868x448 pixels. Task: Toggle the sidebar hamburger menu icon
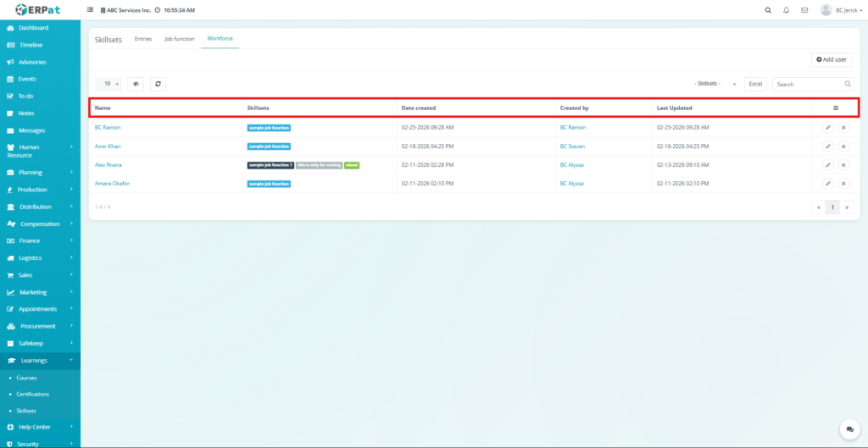(x=91, y=10)
